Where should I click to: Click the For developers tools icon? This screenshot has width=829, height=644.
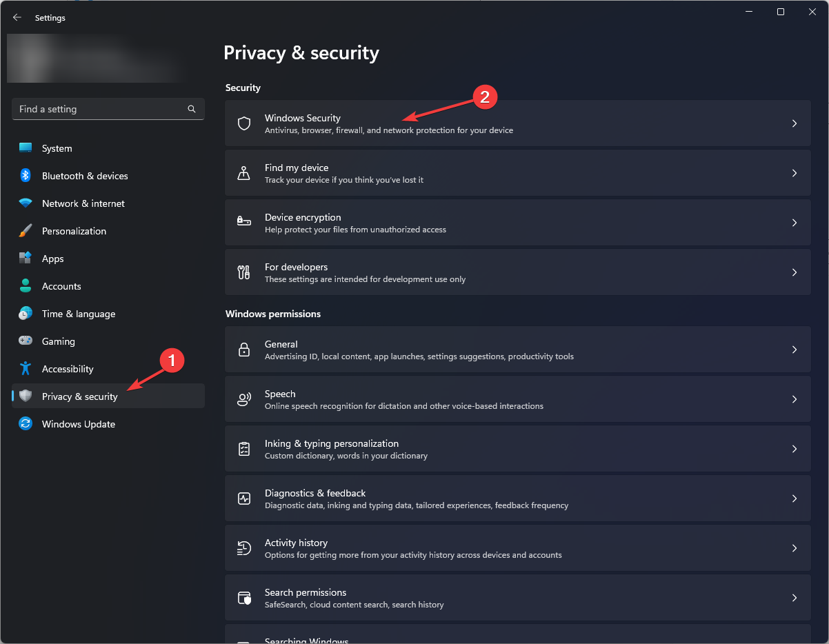coord(244,272)
